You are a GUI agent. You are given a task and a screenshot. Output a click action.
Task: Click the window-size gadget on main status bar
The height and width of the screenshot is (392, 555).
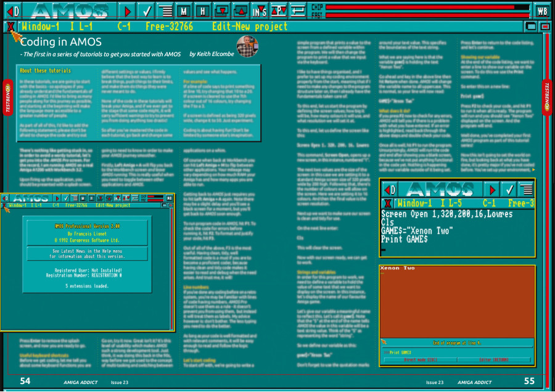tap(531, 27)
